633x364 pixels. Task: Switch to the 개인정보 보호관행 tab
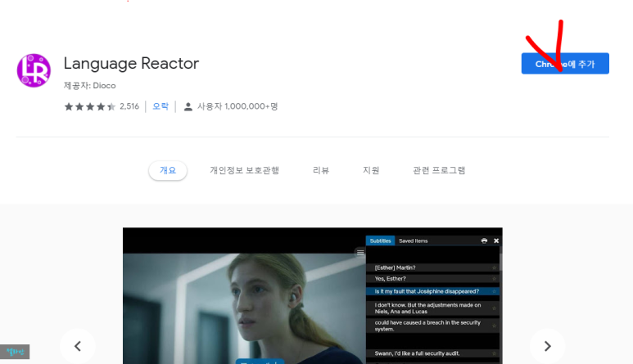pyautogui.click(x=244, y=170)
